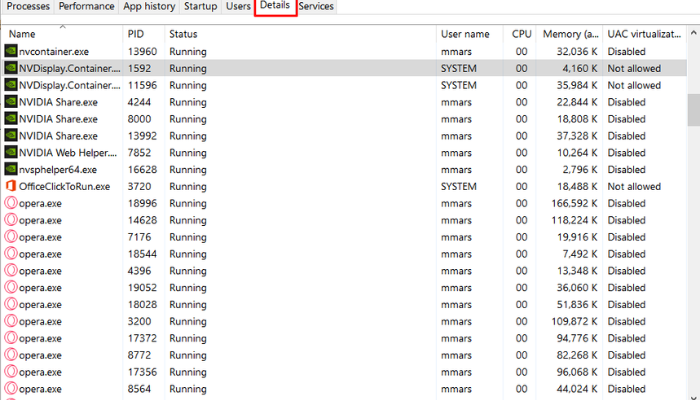Click memory value 96,068 K
This screenshot has width=700, height=400.
[577, 372]
